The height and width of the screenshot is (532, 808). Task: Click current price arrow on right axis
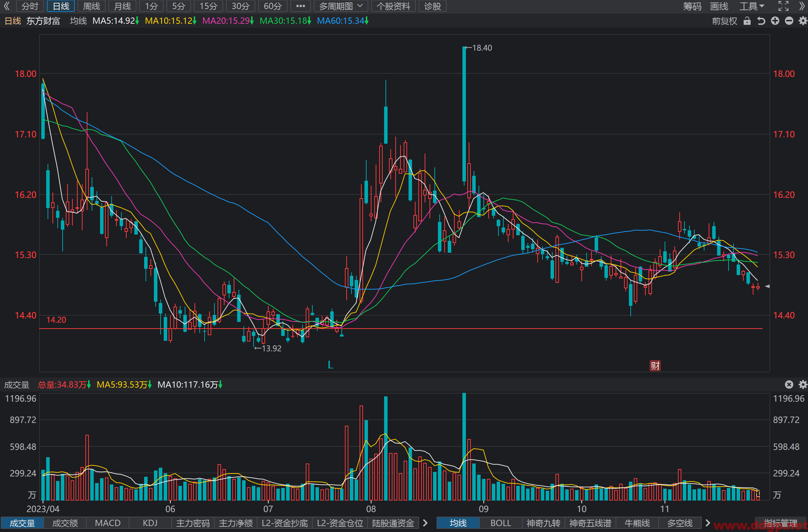click(767, 286)
